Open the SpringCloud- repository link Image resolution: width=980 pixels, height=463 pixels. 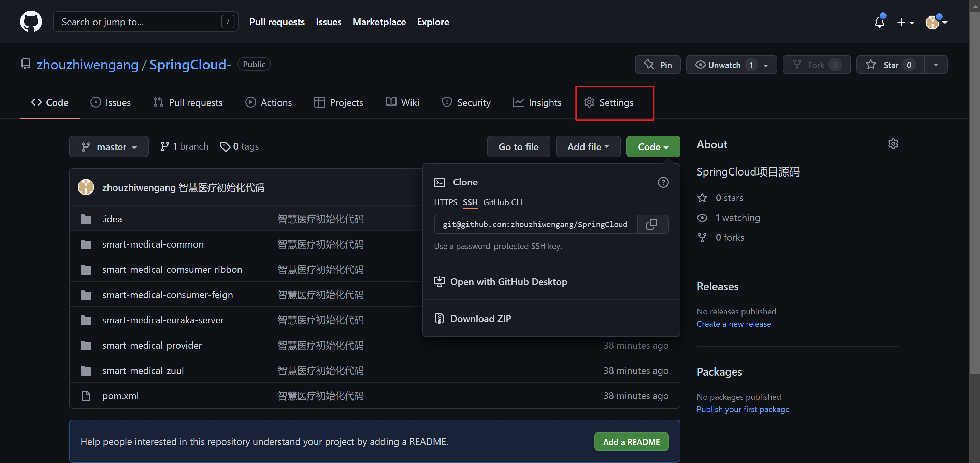click(190, 64)
